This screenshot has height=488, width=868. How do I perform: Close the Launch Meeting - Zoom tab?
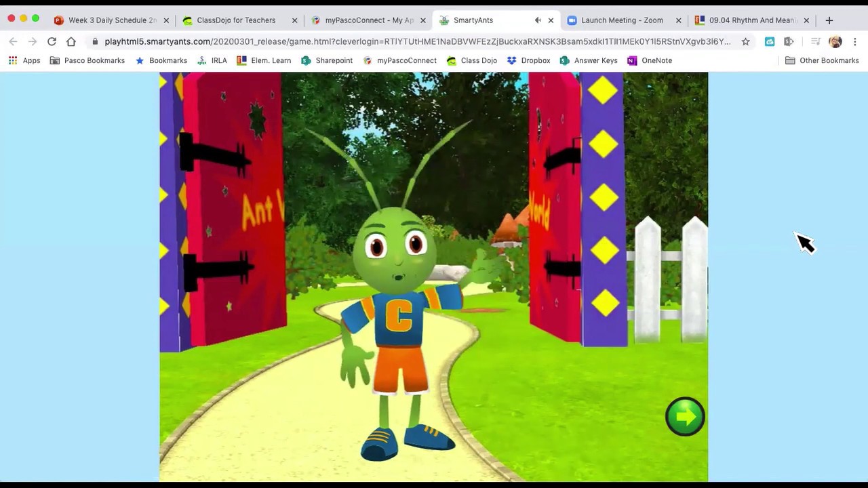[x=678, y=20]
